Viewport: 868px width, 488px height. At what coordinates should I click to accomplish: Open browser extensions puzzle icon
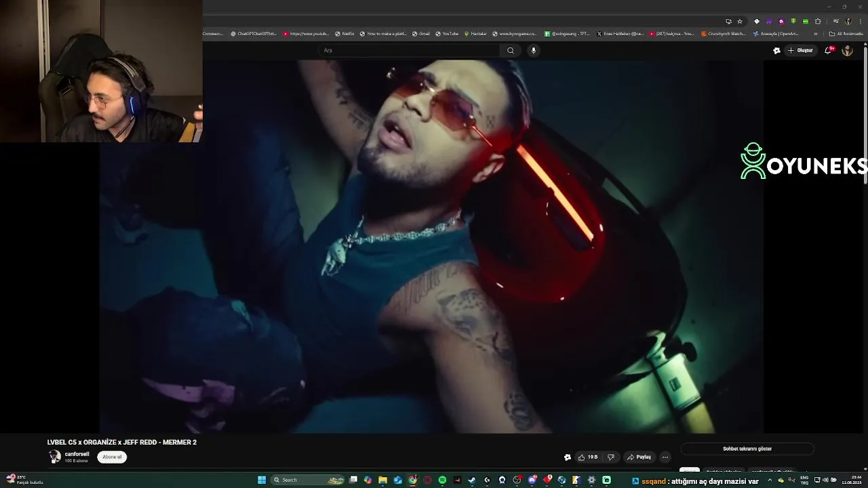click(818, 22)
